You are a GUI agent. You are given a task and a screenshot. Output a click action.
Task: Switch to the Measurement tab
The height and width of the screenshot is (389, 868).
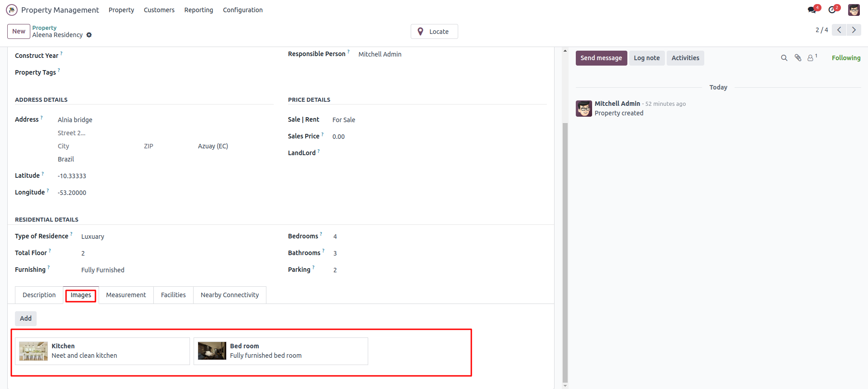pos(126,295)
